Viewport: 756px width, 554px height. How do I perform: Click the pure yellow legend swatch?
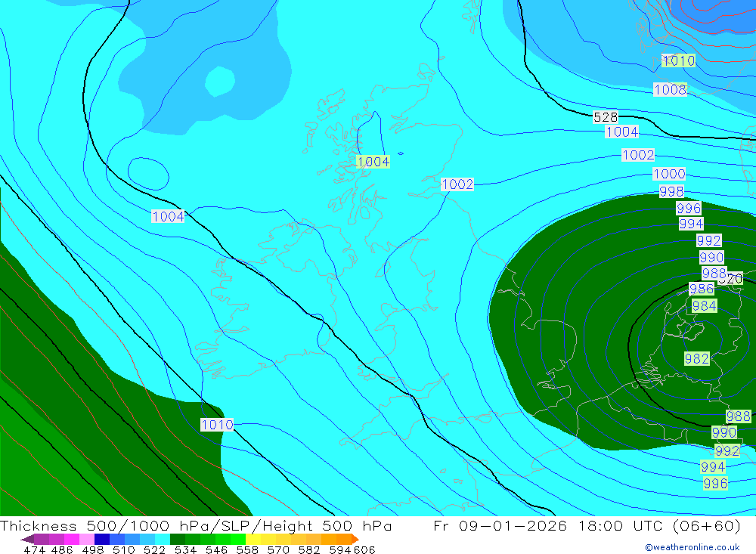coord(253,539)
